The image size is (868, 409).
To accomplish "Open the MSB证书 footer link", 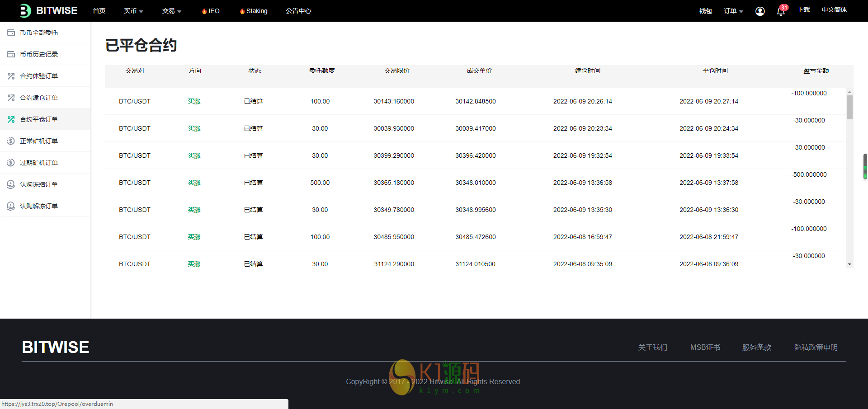I will 705,348.
